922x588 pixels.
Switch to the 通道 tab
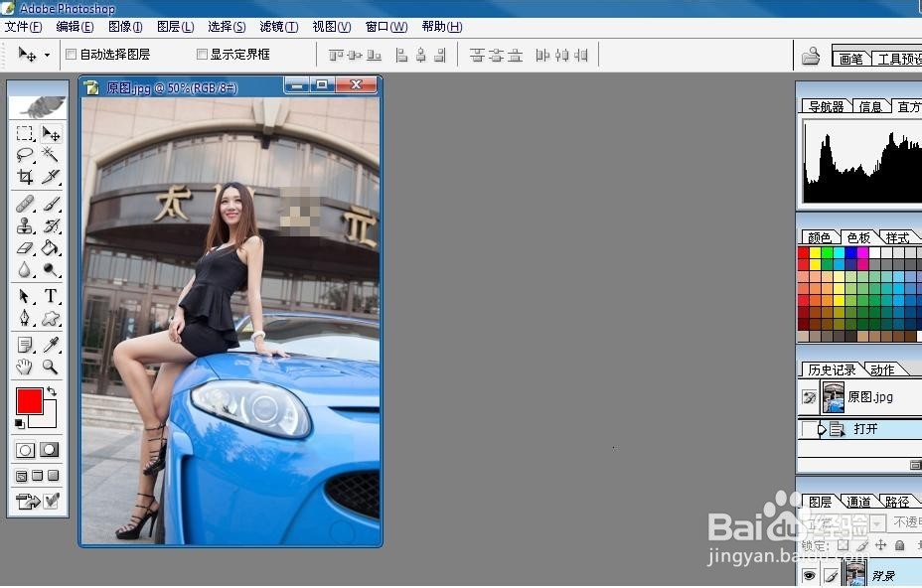[858, 502]
